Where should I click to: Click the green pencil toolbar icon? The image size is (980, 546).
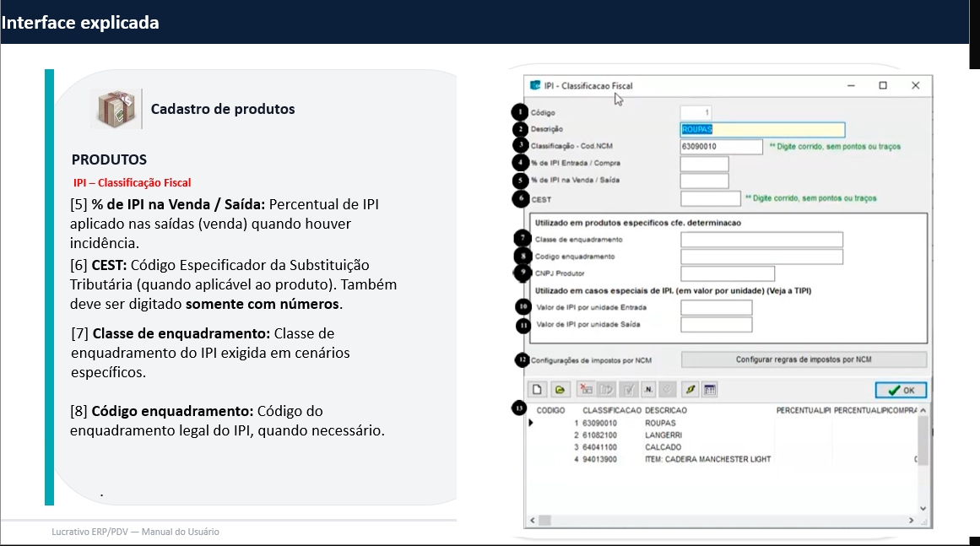(690, 390)
